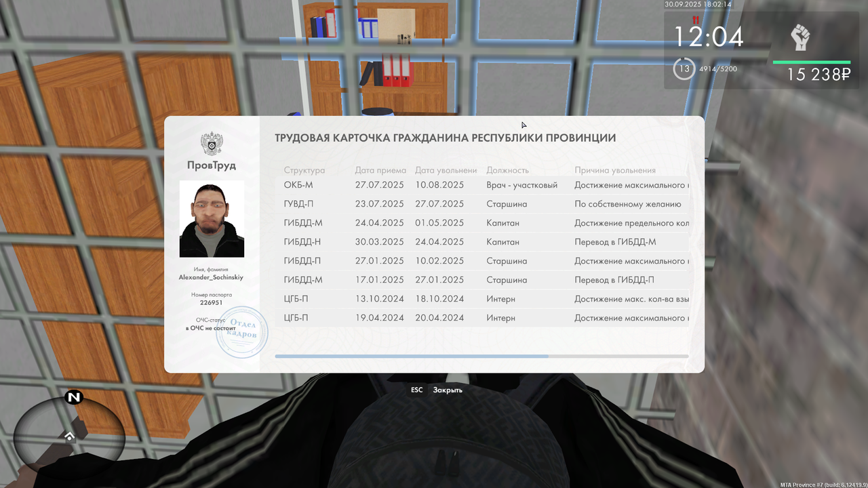Click the player arrow on the minimap

[x=68, y=437]
